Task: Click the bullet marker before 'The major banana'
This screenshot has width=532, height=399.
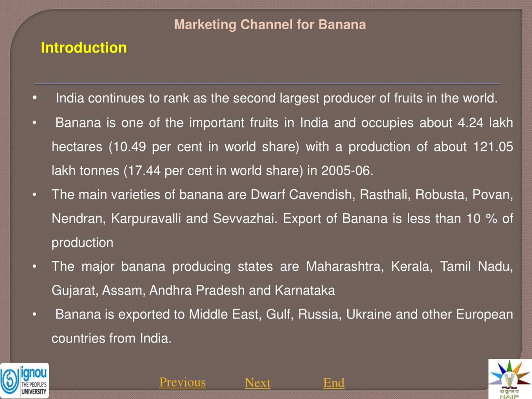Action: [35, 266]
